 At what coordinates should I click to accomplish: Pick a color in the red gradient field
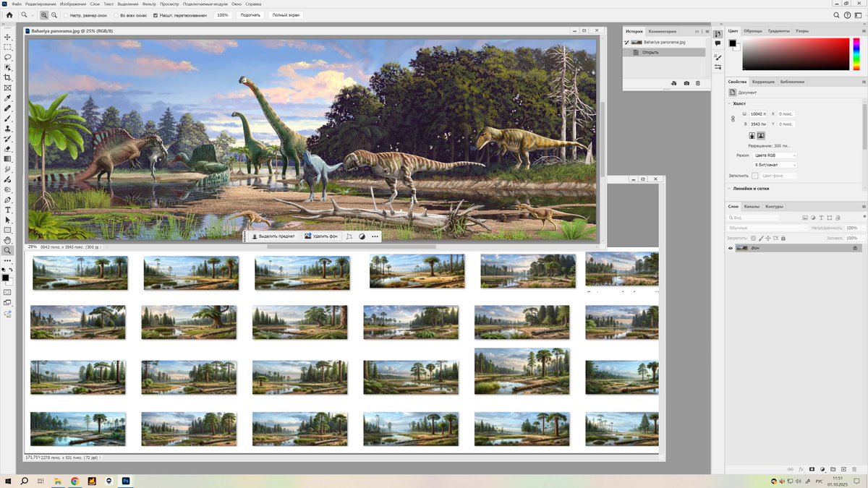pyautogui.click(x=795, y=53)
